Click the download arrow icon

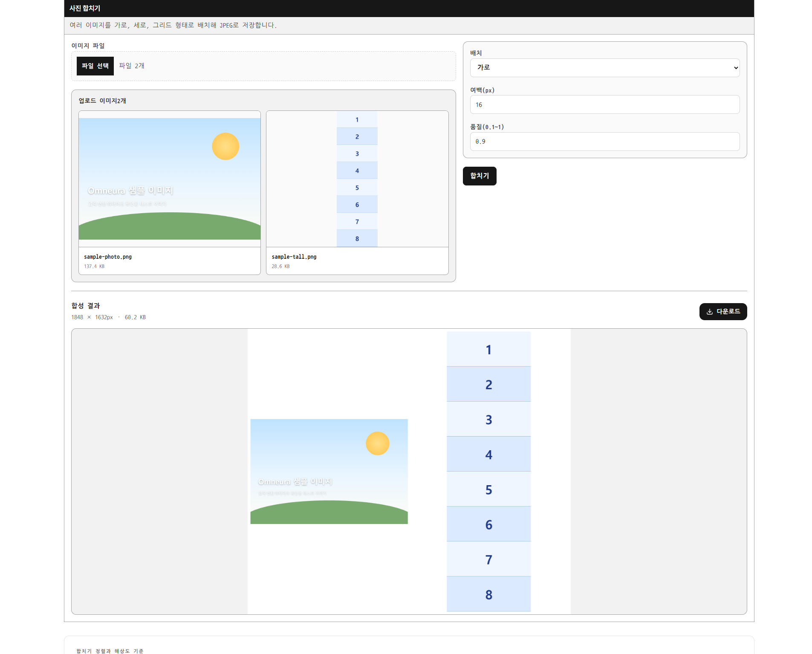tap(710, 312)
